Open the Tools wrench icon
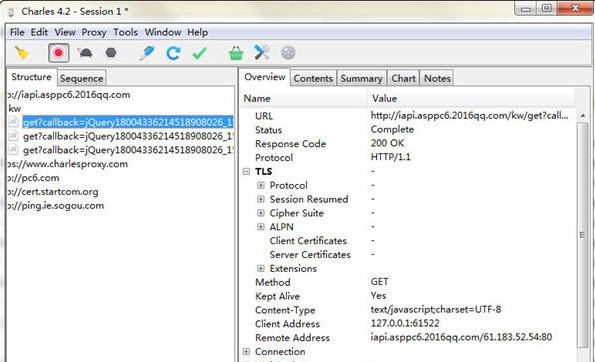The height and width of the screenshot is (362, 595). pos(262,52)
